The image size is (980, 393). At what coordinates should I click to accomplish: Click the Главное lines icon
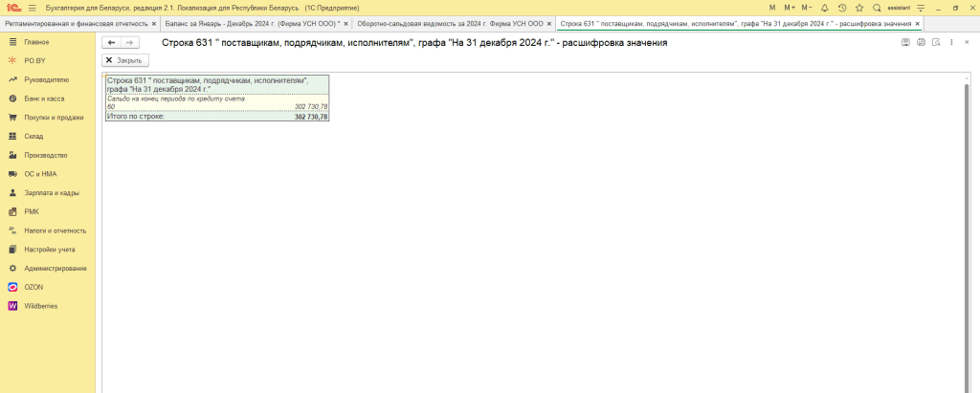(x=11, y=42)
